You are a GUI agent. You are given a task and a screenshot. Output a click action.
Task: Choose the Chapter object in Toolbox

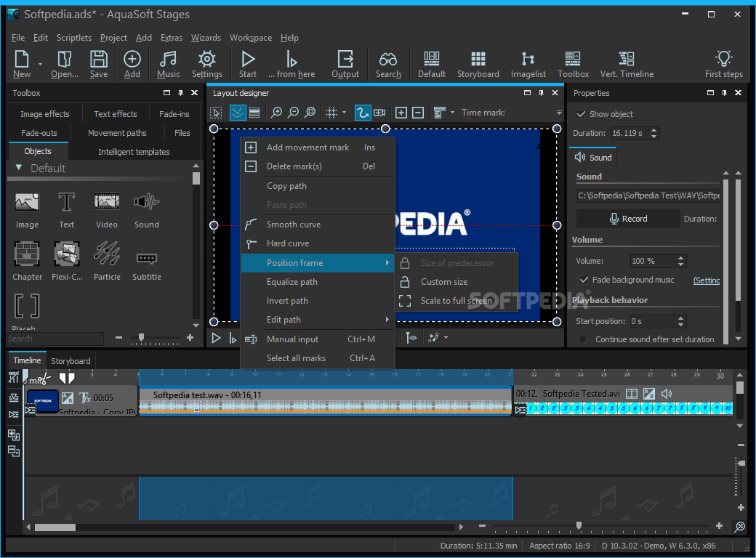click(27, 254)
